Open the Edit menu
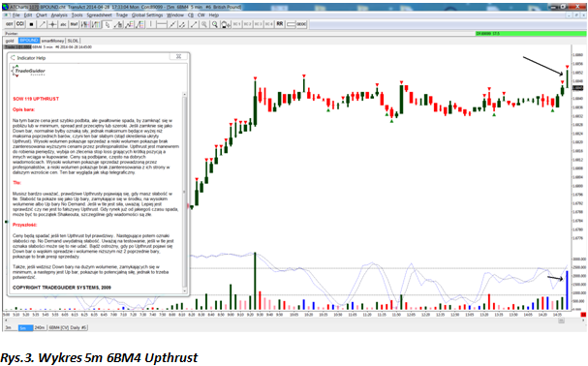588x366 pixels. click(28, 15)
